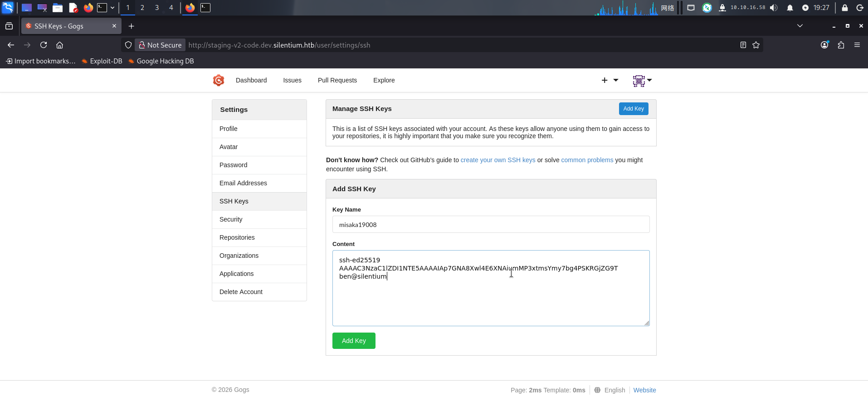Click the green Add Key button
This screenshot has height=396, width=868.
[354, 341]
